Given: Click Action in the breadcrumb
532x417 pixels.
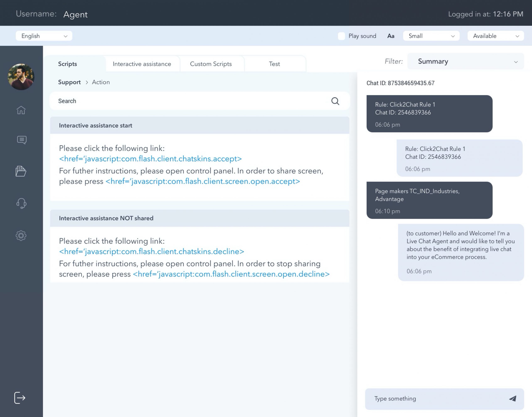Looking at the screenshot, I should pyautogui.click(x=101, y=82).
